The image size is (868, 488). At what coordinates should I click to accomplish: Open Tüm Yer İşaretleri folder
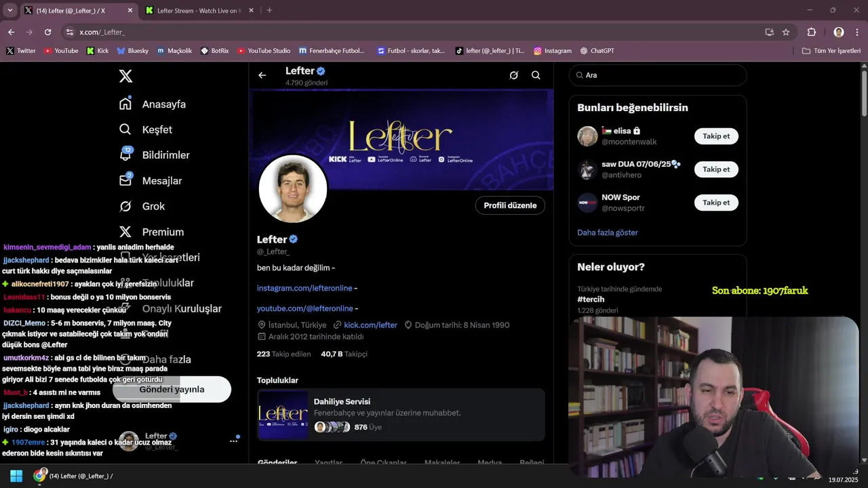pyautogui.click(x=831, y=51)
